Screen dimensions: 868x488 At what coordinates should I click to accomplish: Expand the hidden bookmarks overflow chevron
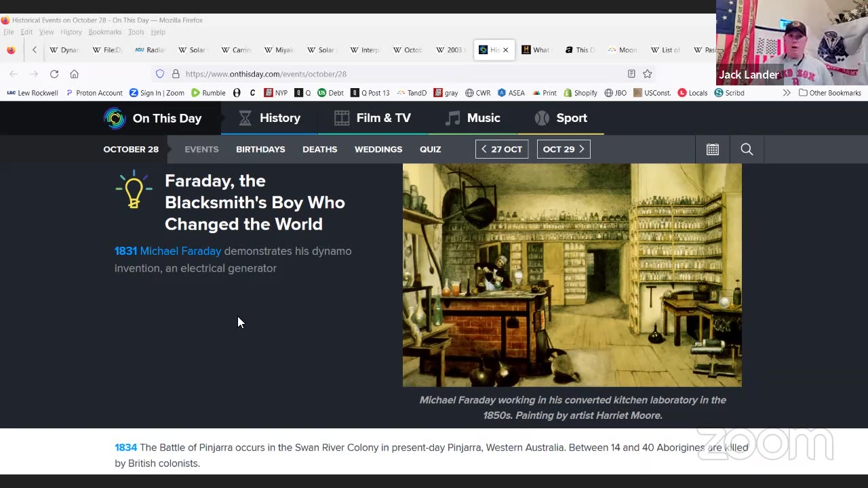pos(787,93)
